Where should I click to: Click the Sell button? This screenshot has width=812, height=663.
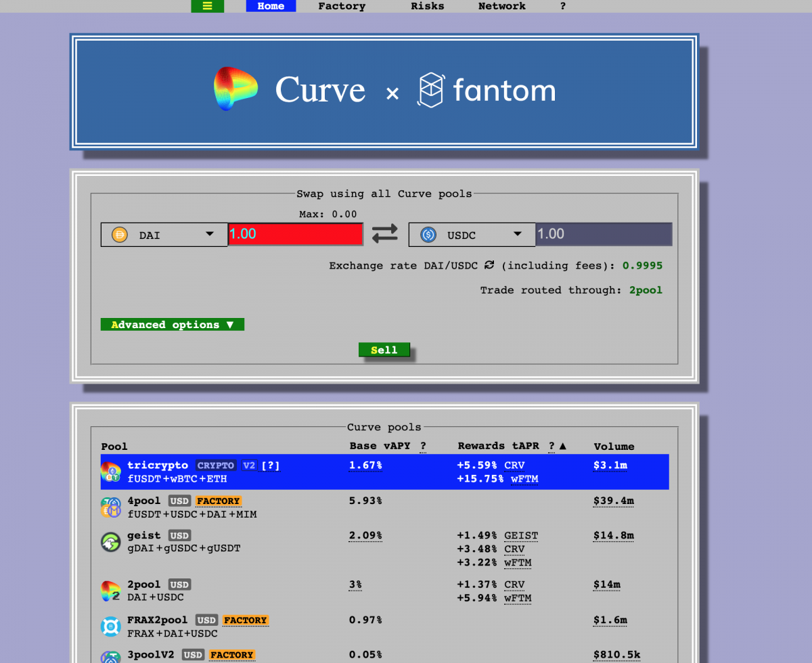tap(384, 350)
